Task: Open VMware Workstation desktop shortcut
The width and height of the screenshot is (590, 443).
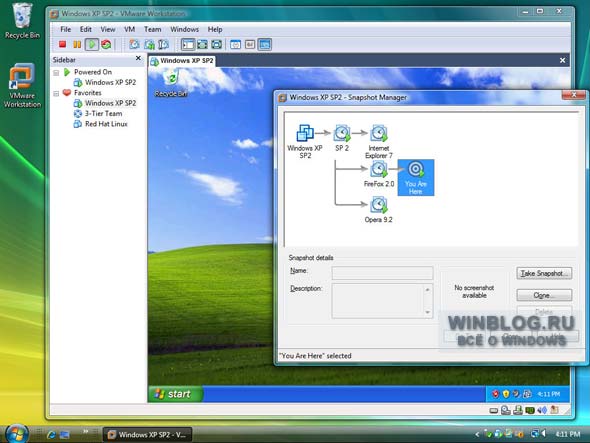Action: point(22,86)
